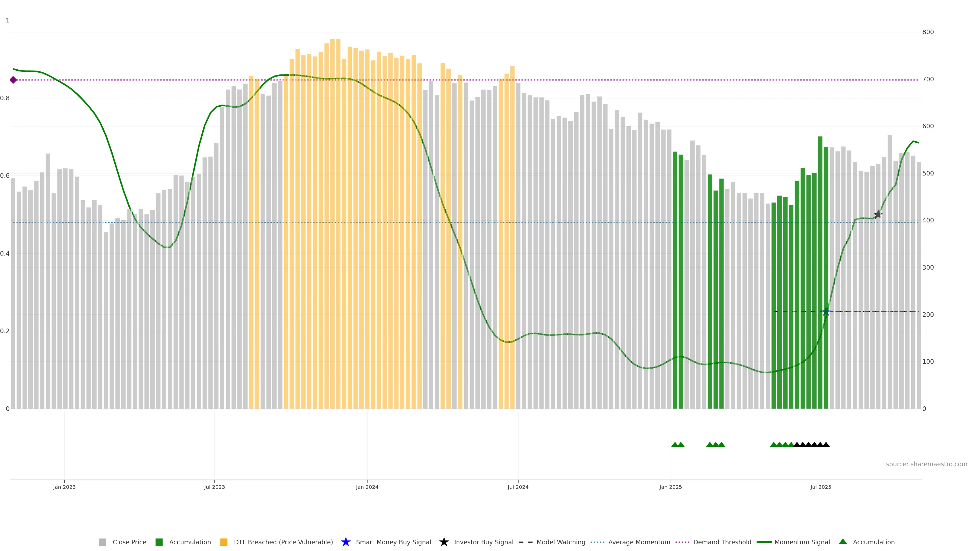Click the black Investor Buy star on chart
Screen dimensions: 980x551
878,215
